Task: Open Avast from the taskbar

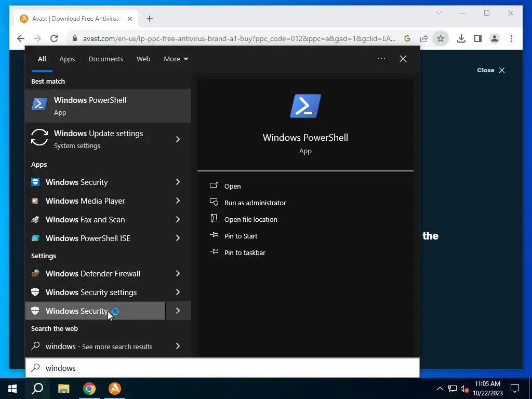Action: point(115,389)
